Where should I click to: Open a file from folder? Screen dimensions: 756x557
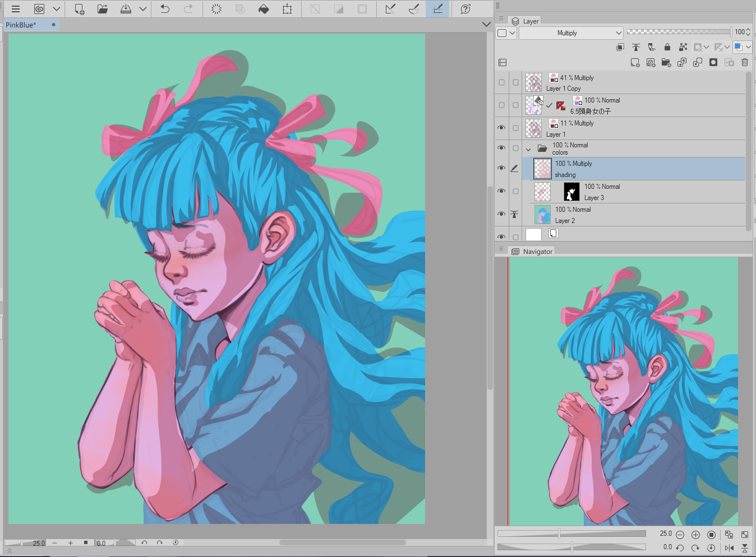[103, 9]
